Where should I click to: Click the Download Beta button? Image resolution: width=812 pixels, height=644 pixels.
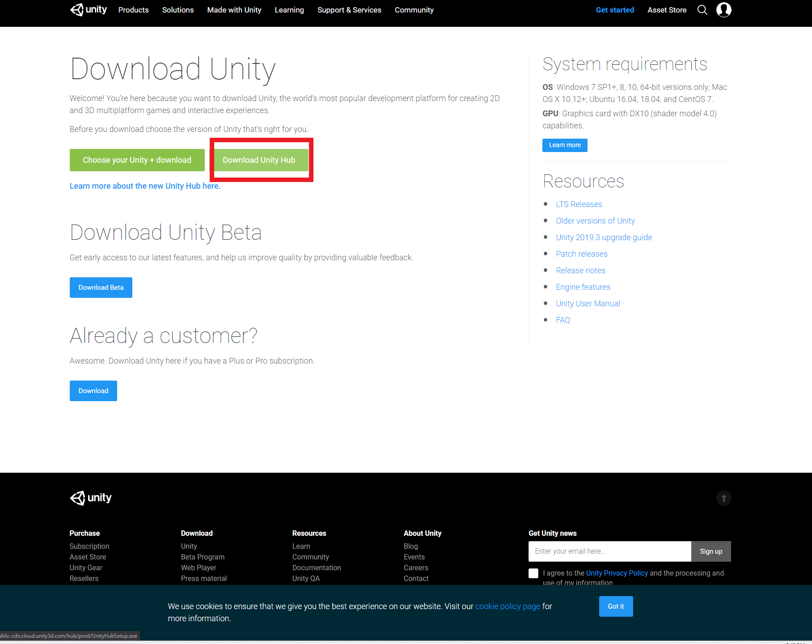tap(101, 288)
